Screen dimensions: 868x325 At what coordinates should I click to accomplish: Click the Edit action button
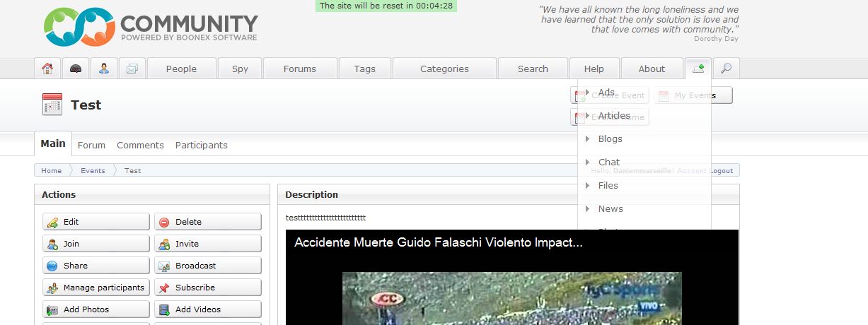(x=96, y=222)
